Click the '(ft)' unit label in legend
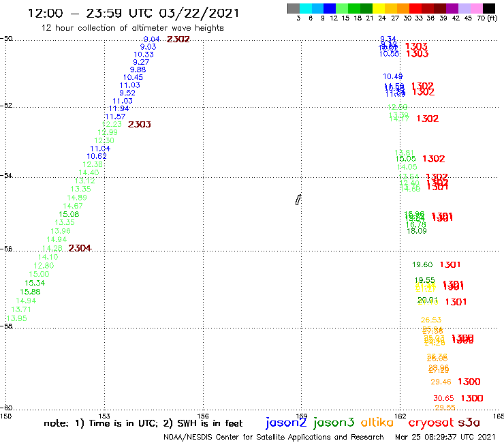This screenshot has height=443, width=504. [492, 18]
